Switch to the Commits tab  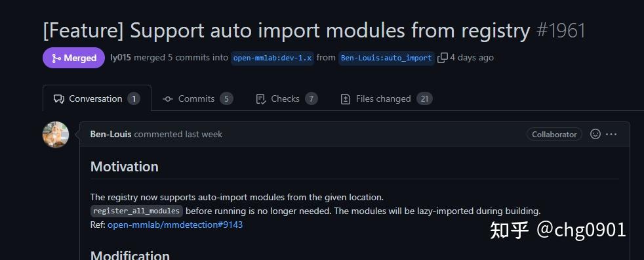pos(197,98)
